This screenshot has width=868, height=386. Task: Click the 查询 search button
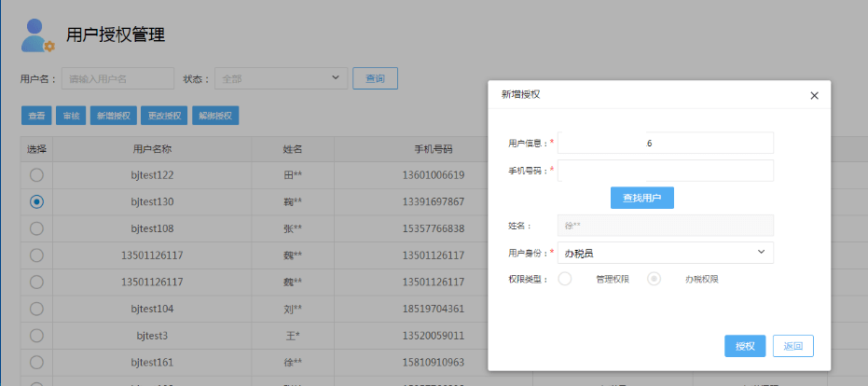click(x=375, y=79)
